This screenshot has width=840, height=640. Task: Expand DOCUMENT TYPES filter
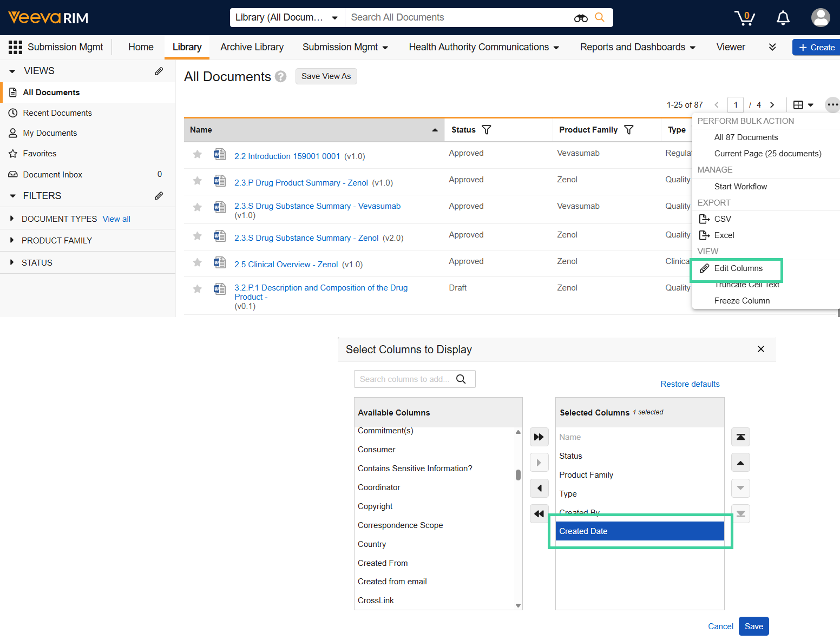12,219
